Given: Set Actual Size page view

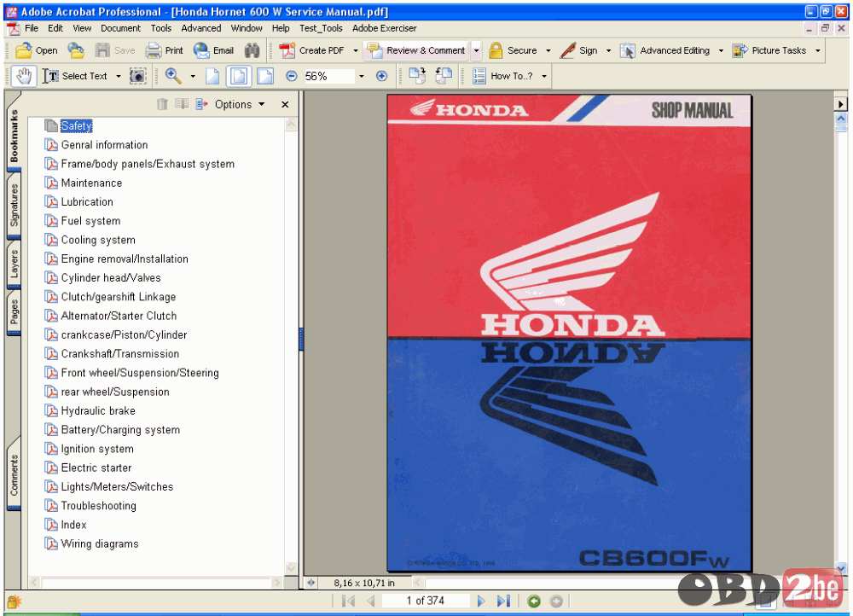Looking at the screenshot, I should tap(212, 76).
